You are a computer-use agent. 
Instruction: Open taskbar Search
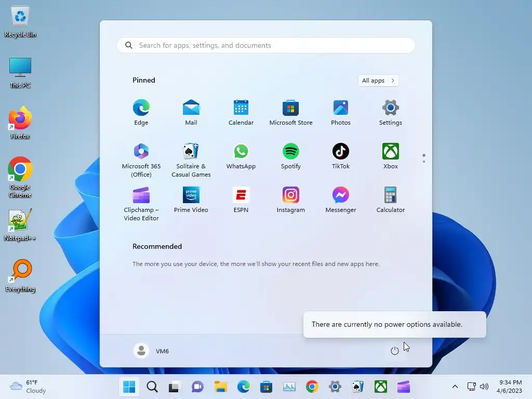pos(152,387)
